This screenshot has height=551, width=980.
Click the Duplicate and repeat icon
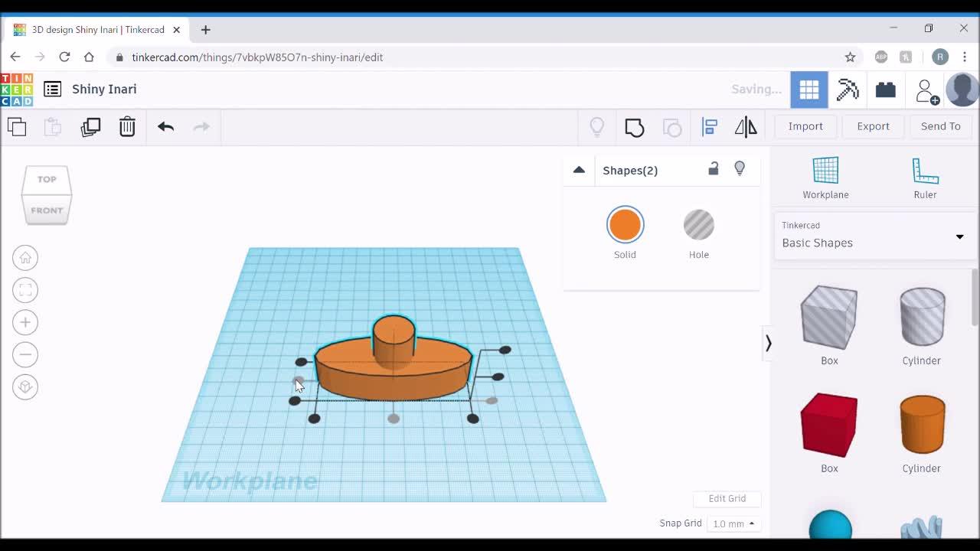[90, 127]
